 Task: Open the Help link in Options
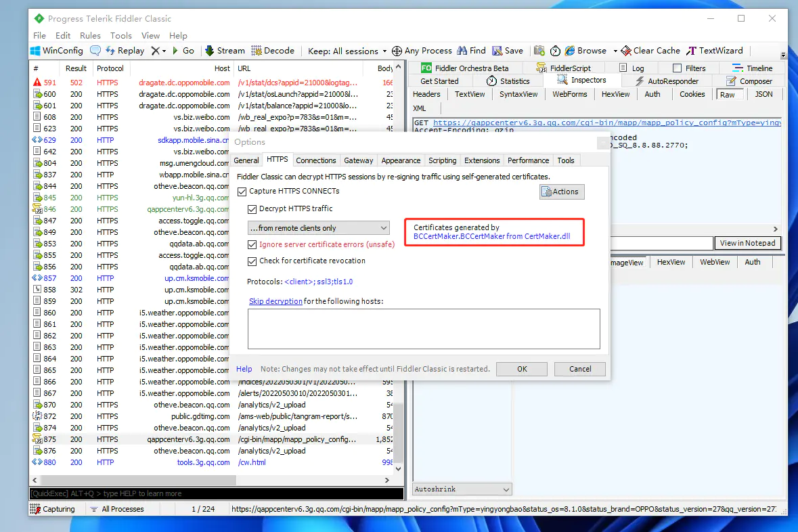tap(244, 369)
